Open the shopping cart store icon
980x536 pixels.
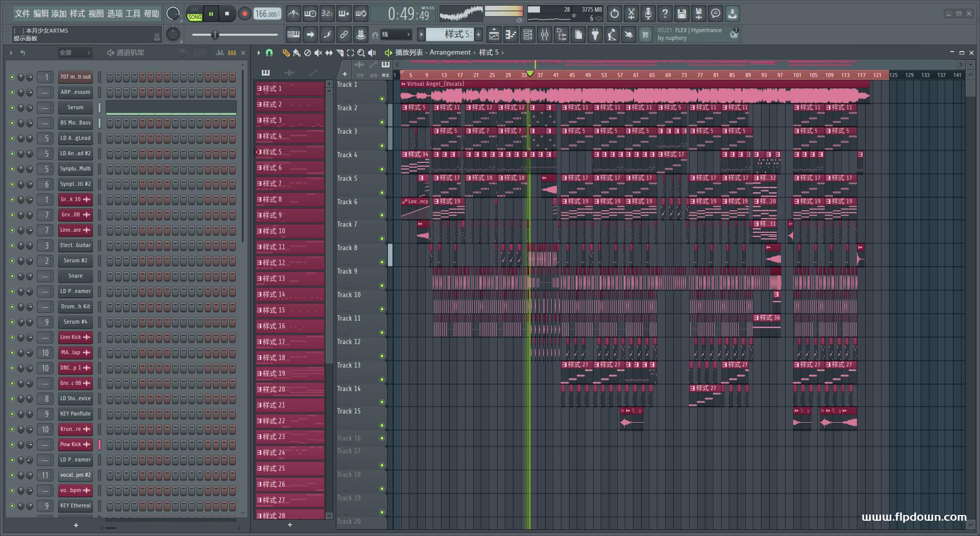645,35
